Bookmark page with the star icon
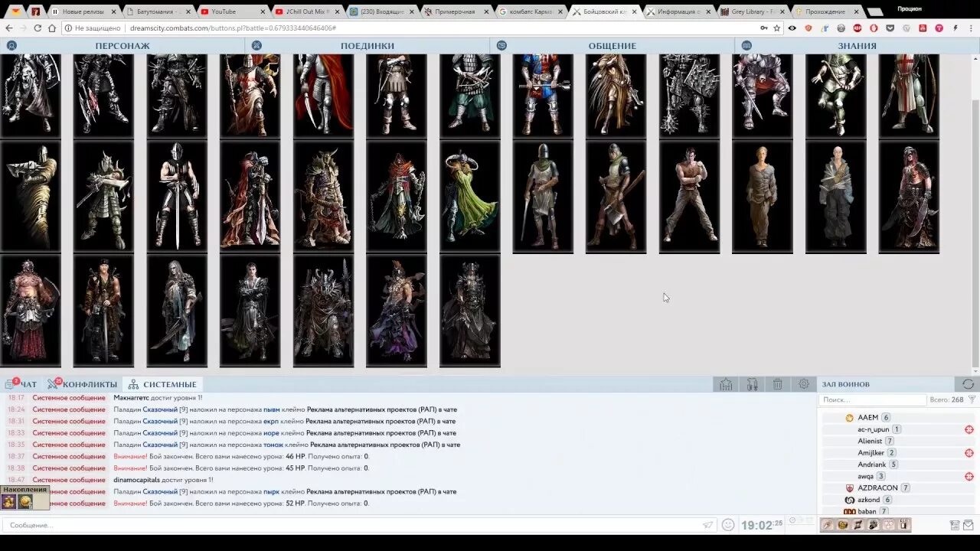The width and height of the screenshot is (980, 551). pyautogui.click(x=776, y=28)
